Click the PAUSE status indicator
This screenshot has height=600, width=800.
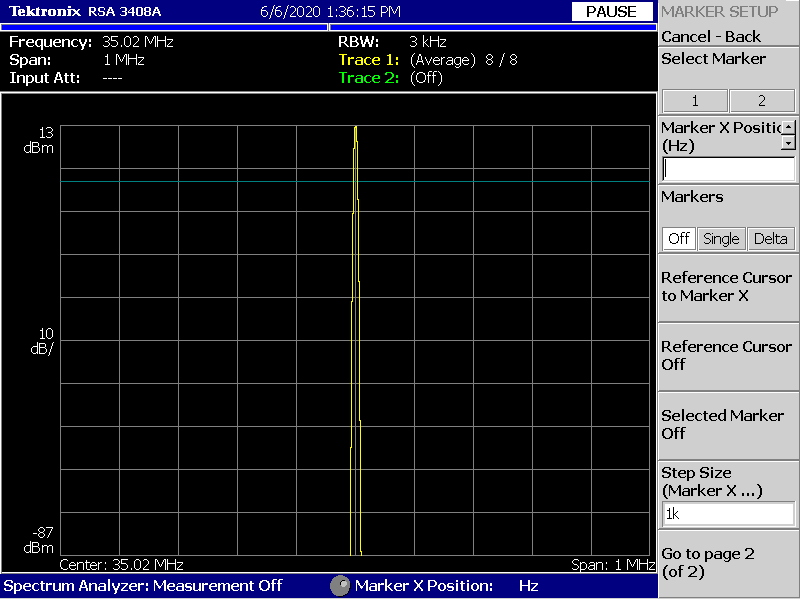[612, 11]
